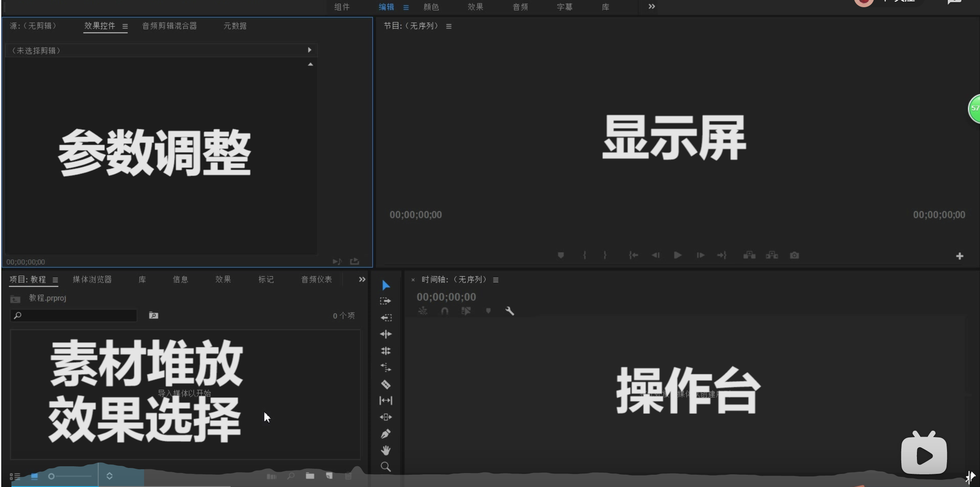Image resolution: width=980 pixels, height=487 pixels.
Task: Select the Ripple Edit tool
Action: click(x=386, y=334)
